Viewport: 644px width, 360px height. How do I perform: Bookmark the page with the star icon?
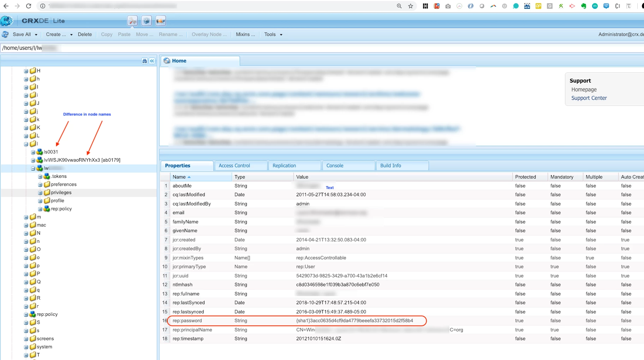point(411,6)
